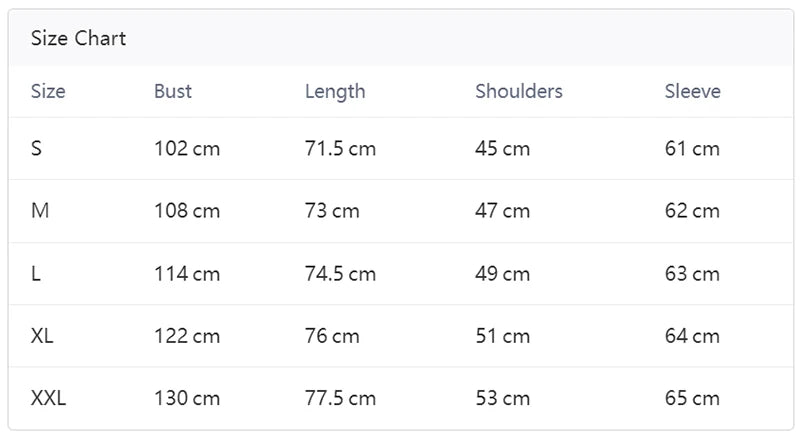Click the S size row label
Image resolution: width=800 pixels, height=439 pixels.
pos(37,149)
